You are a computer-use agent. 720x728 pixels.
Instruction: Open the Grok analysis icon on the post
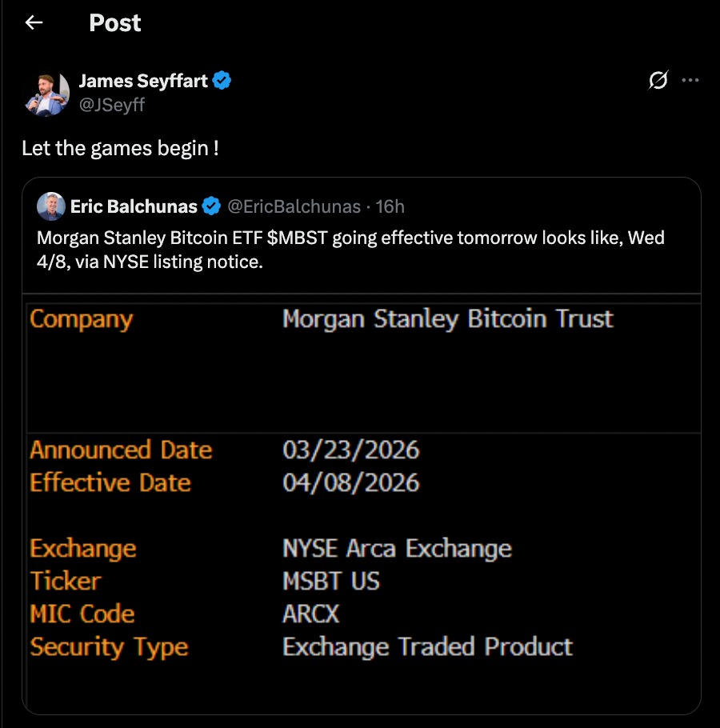click(x=657, y=80)
